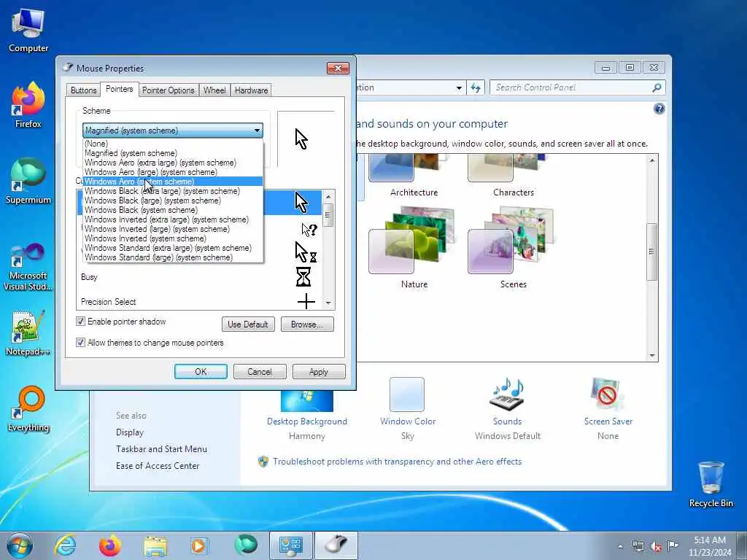Image resolution: width=747 pixels, height=560 pixels.
Task: Toggle Allow themes to change mouse pointers
Action: tap(80, 343)
